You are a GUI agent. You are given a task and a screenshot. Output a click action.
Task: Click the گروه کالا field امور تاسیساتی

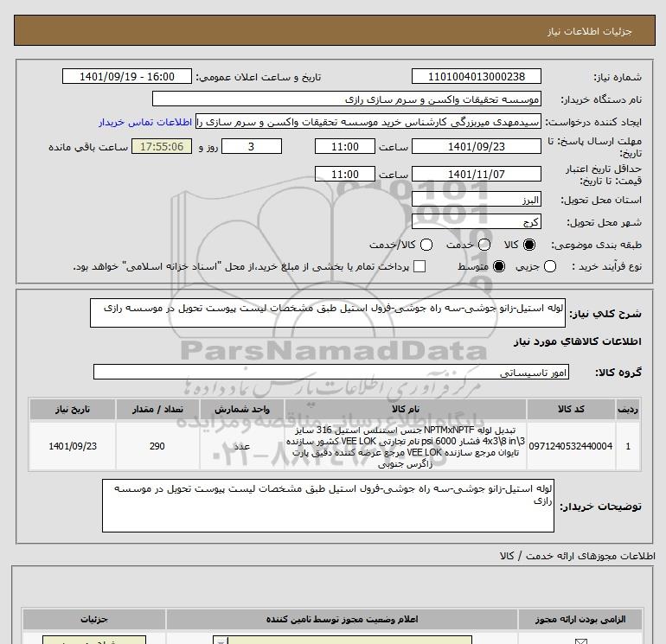(x=331, y=372)
